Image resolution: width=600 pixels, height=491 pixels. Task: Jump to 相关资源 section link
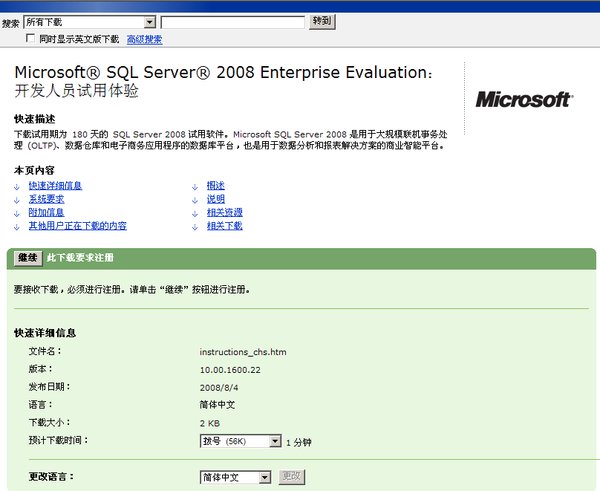point(225,212)
